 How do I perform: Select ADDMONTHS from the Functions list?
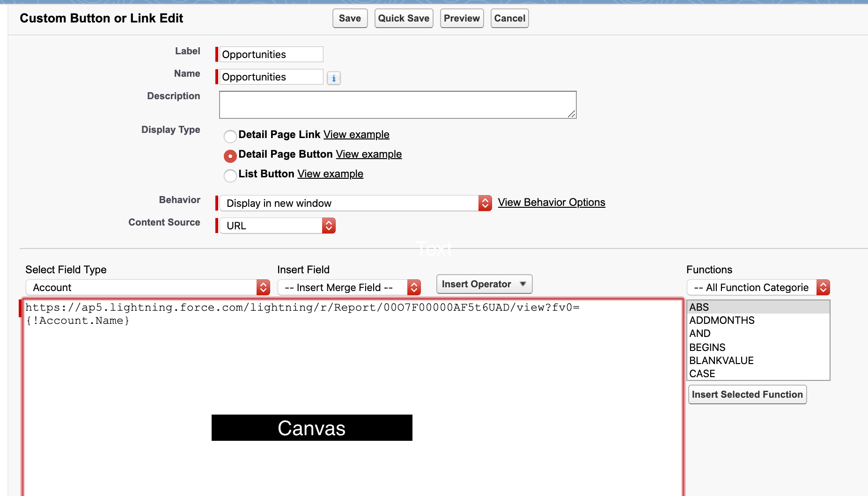[721, 321]
